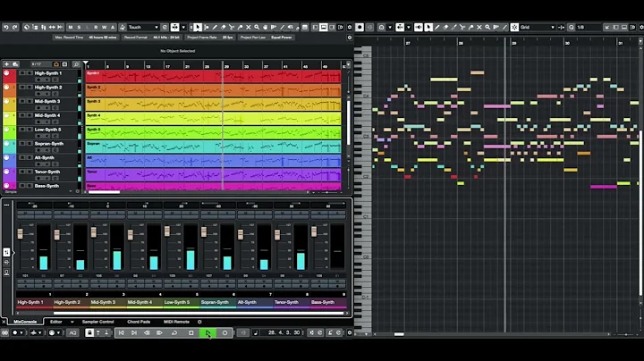The width and height of the screenshot is (644, 361).
Task: Switch to the MIDI Remote tab
Action: coord(176,322)
